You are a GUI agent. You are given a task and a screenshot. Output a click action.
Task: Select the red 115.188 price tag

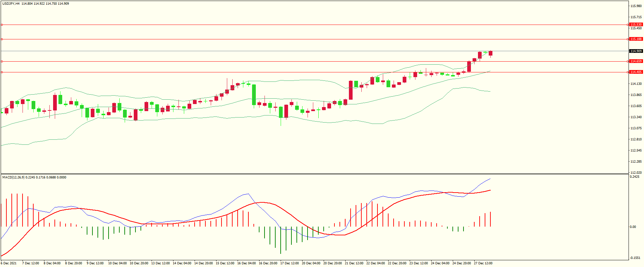click(636, 39)
